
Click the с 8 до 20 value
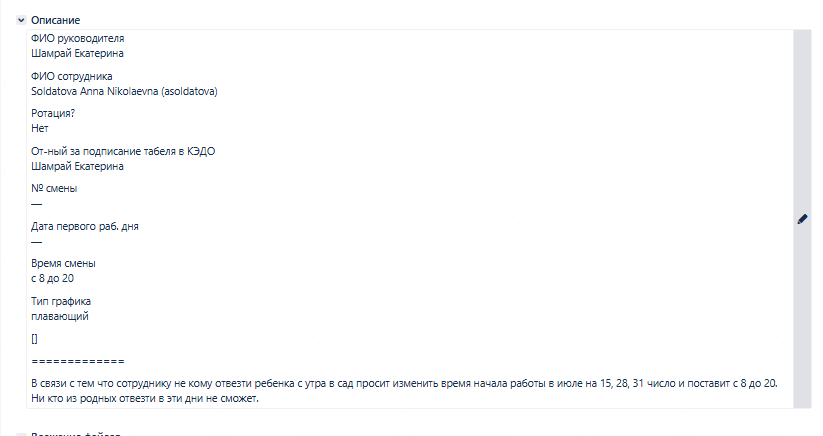coord(52,279)
